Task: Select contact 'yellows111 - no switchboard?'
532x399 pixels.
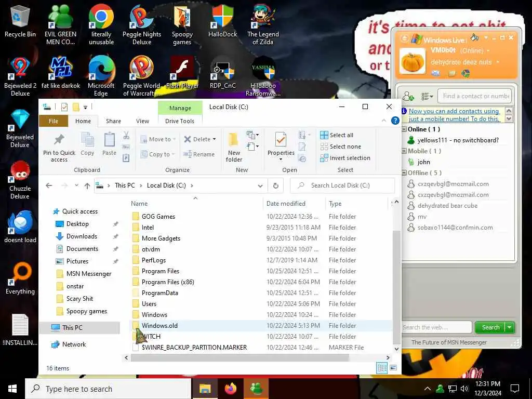Action: 458,140
